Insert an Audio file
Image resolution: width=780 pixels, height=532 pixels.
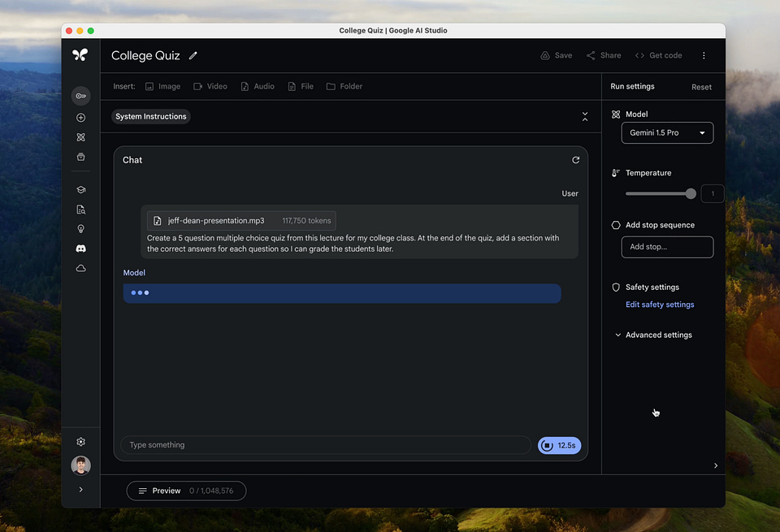258,87
